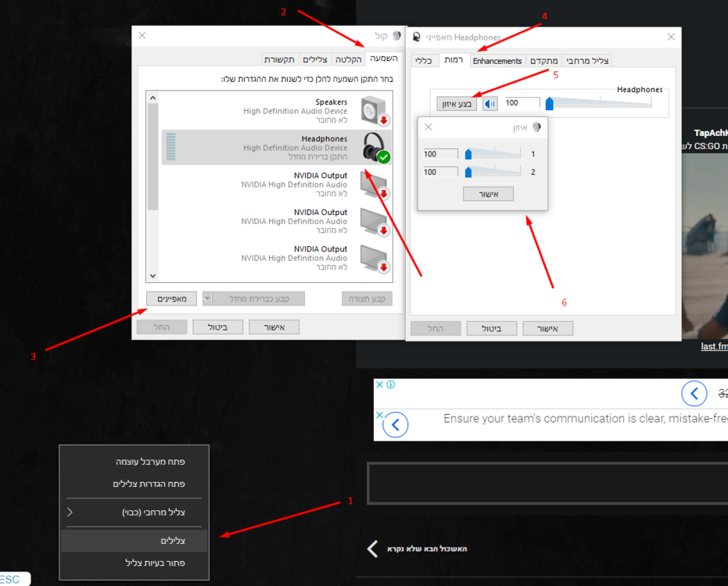Expand the צליל מרחבי (כבוי) submenu
Image resolution: width=728 pixels, height=586 pixels.
pos(70,513)
